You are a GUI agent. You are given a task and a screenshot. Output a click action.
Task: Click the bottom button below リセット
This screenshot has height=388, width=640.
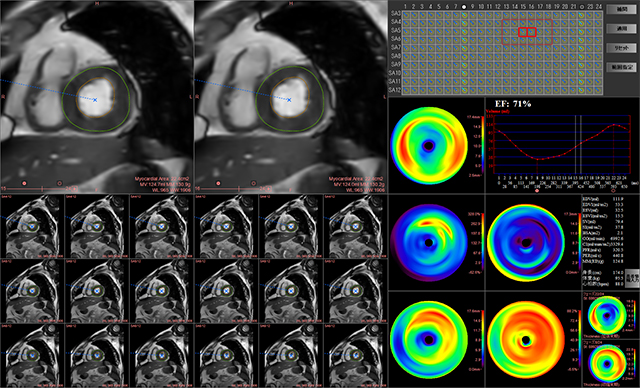point(621,67)
